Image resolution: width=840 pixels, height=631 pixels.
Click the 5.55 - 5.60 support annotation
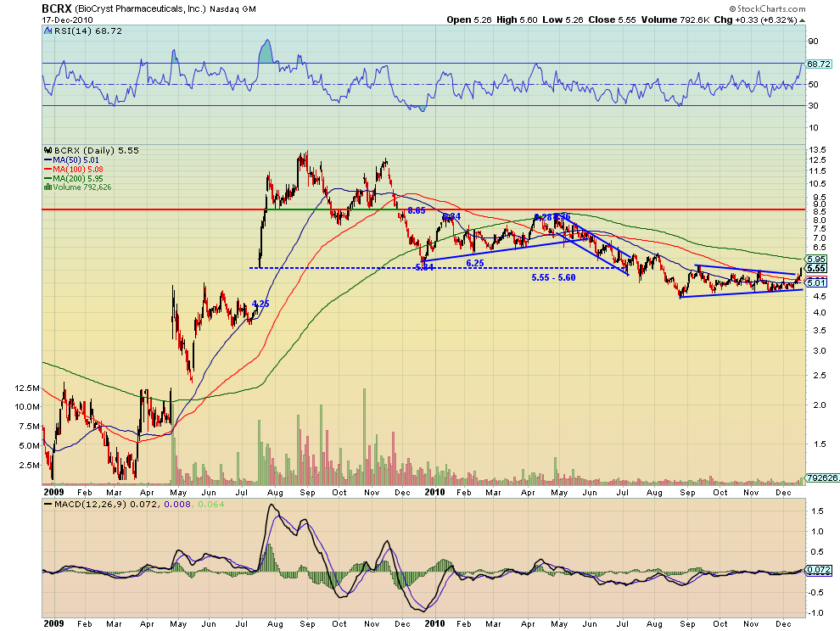click(553, 277)
